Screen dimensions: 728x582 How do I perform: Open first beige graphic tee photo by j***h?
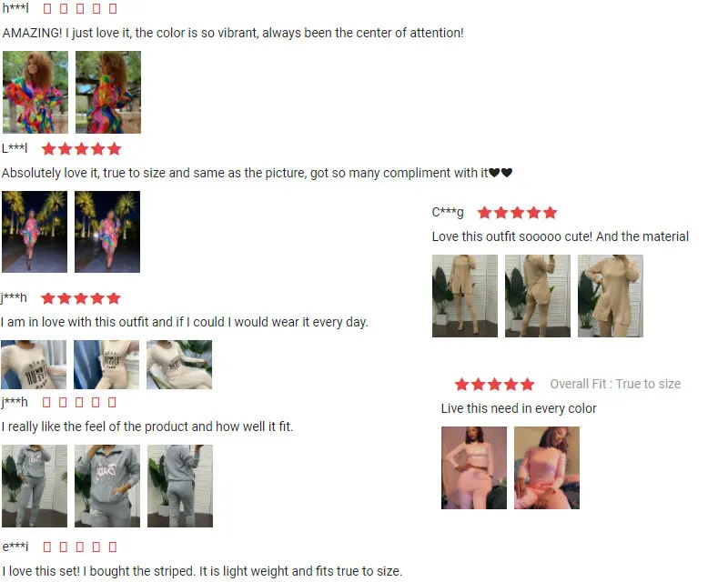click(34, 365)
